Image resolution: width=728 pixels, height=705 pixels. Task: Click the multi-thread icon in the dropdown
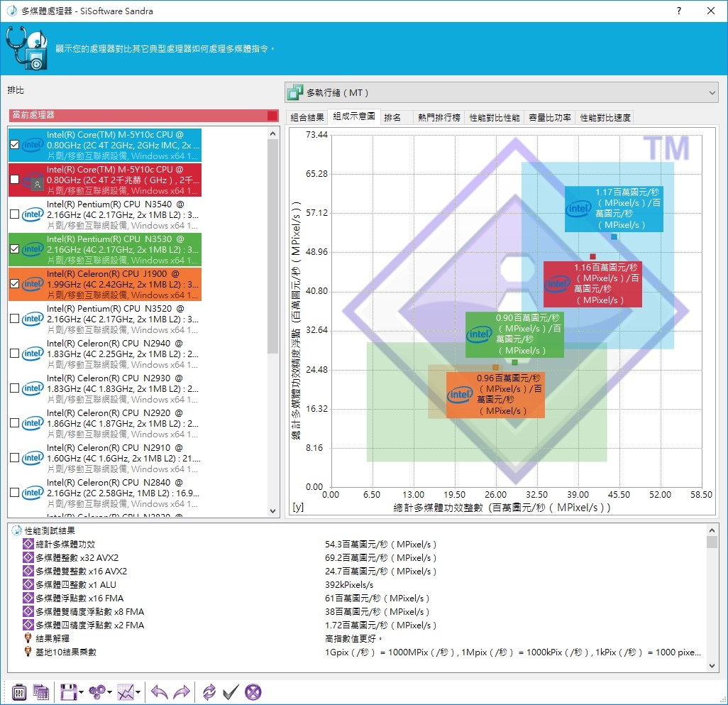click(295, 92)
